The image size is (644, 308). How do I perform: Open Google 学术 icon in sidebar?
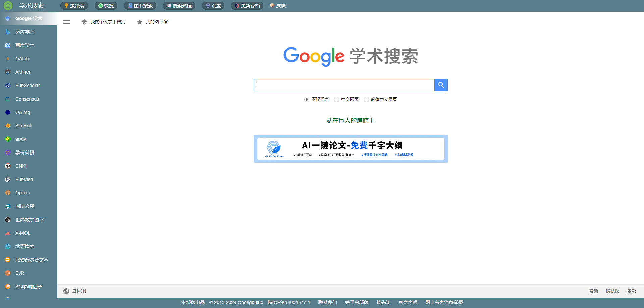point(8,19)
